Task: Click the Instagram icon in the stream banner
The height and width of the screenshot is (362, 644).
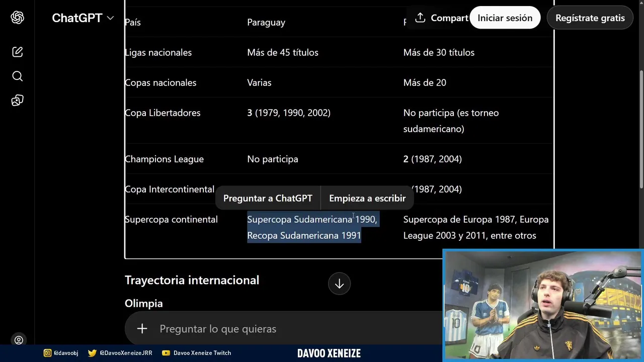Action: pos(47,353)
